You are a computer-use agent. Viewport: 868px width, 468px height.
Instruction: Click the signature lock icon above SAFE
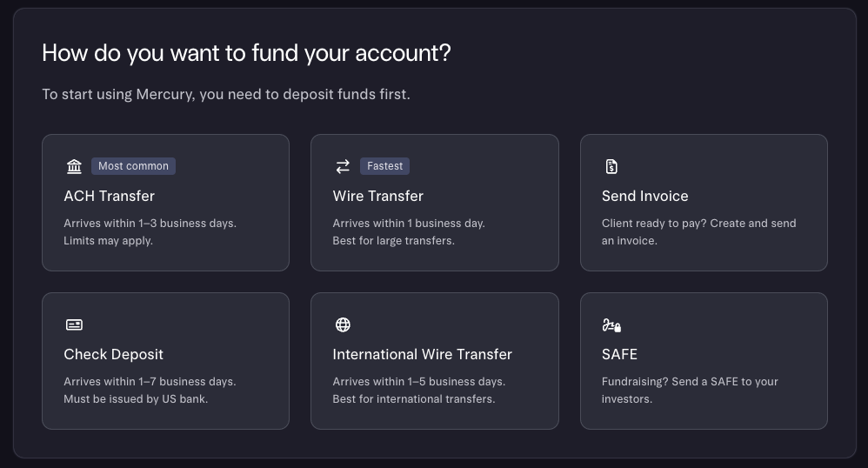tap(611, 325)
